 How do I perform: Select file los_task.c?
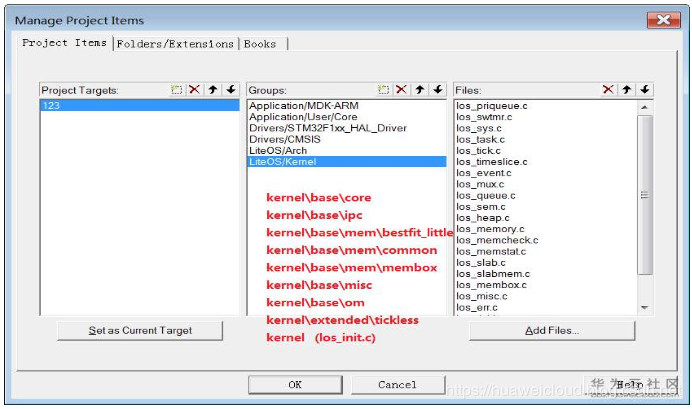point(481,139)
